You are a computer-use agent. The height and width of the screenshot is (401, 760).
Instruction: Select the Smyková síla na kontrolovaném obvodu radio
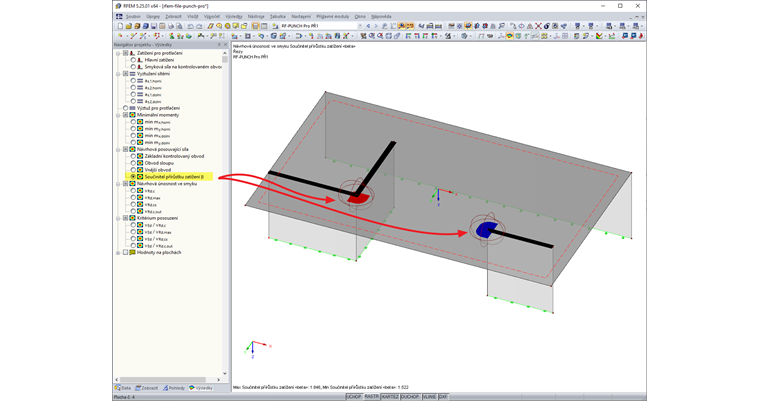tap(133, 67)
